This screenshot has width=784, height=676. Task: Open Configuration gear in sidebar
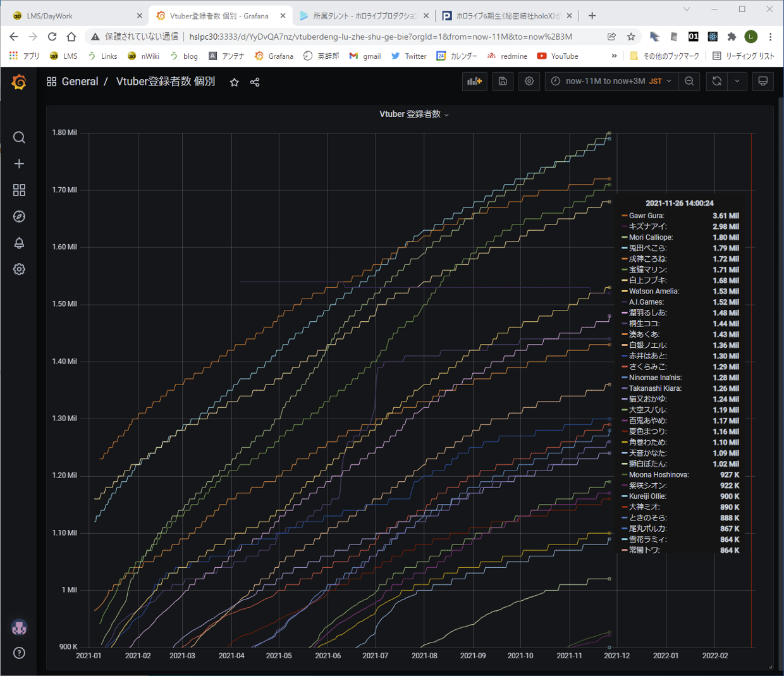[19, 269]
